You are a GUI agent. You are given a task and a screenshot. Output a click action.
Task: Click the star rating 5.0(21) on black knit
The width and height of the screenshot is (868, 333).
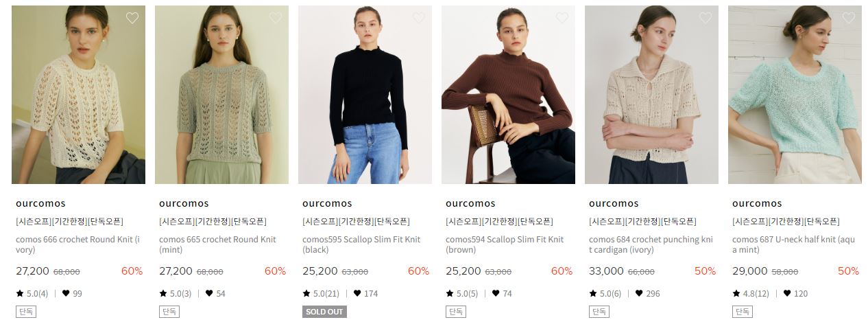[322, 293]
